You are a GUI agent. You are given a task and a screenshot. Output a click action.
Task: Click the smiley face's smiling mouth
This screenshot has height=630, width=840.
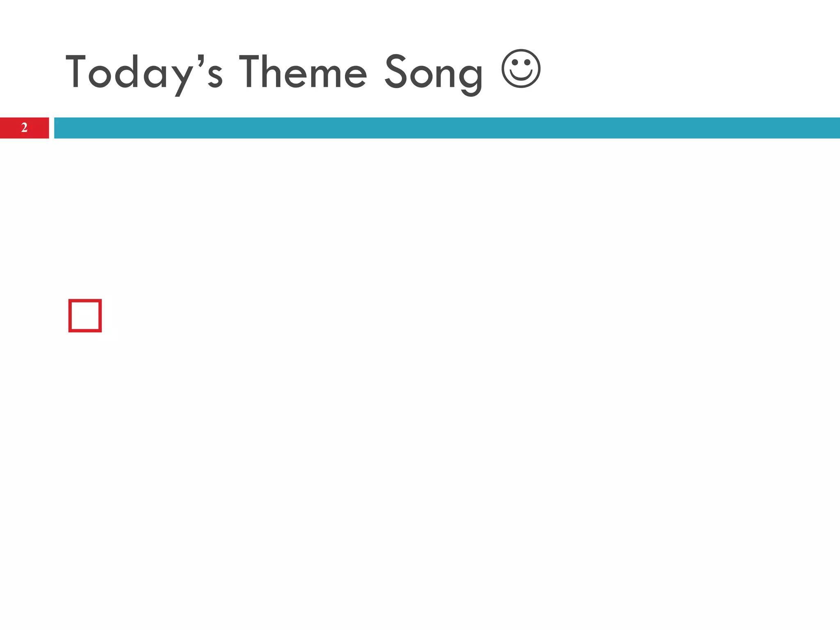tap(521, 77)
